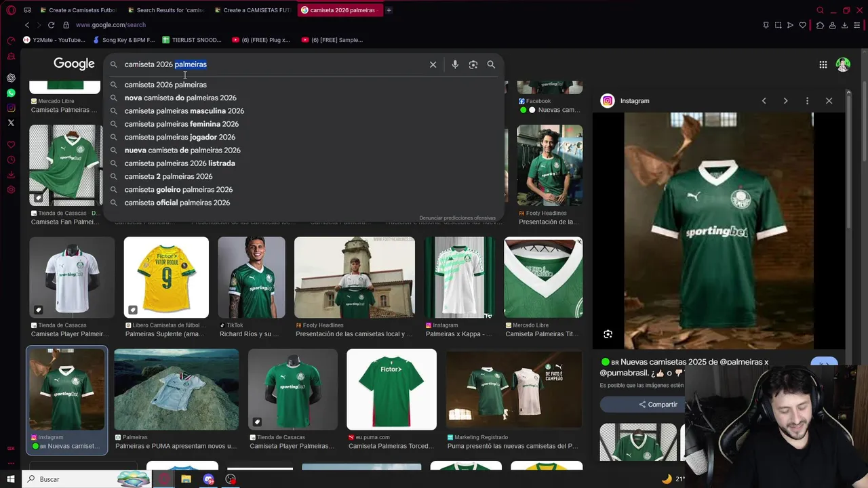The height and width of the screenshot is (488, 868).
Task: Start voice search microphone
Action: click(x=455, y=64)
